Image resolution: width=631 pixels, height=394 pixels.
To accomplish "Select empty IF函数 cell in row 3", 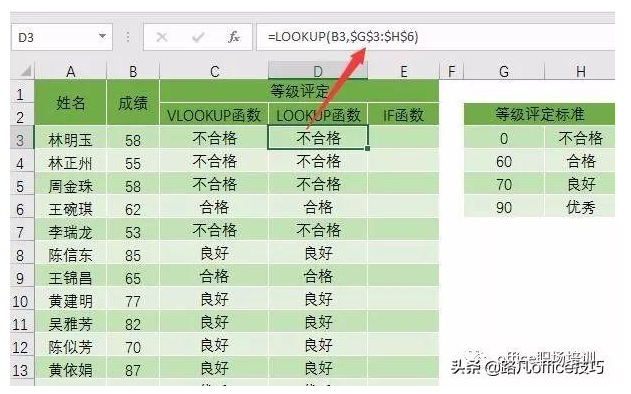I will click(x=403, y=138).
